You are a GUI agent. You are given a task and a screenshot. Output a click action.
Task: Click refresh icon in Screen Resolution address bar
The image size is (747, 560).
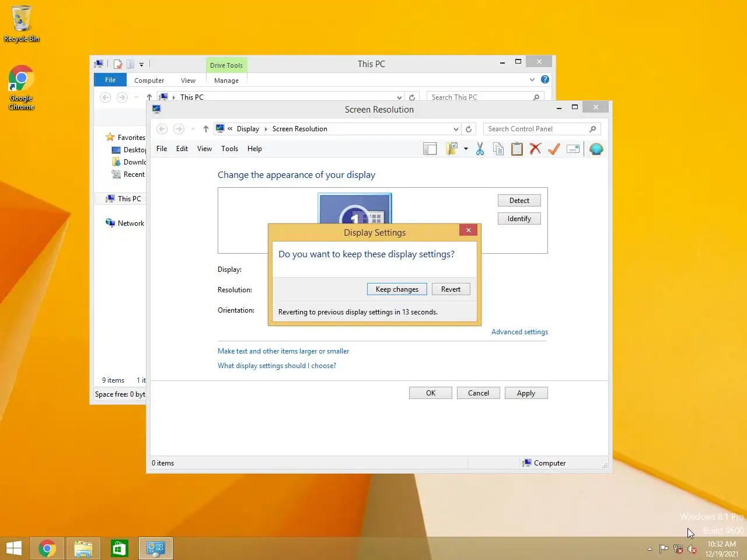tap(469, 129)
